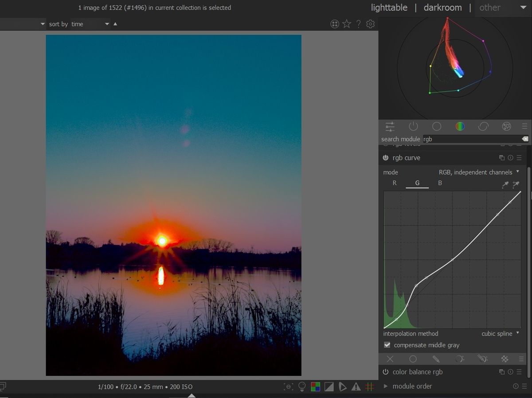Open color balance rgb presets menu
Screen dimensions: 532x398
pyautogui.click(x=519, y=372)
